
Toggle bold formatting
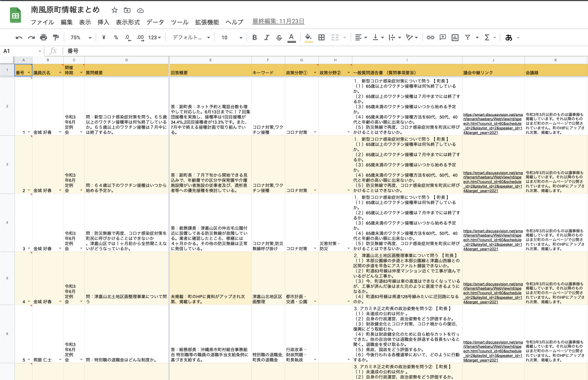[x=255, y=38]
